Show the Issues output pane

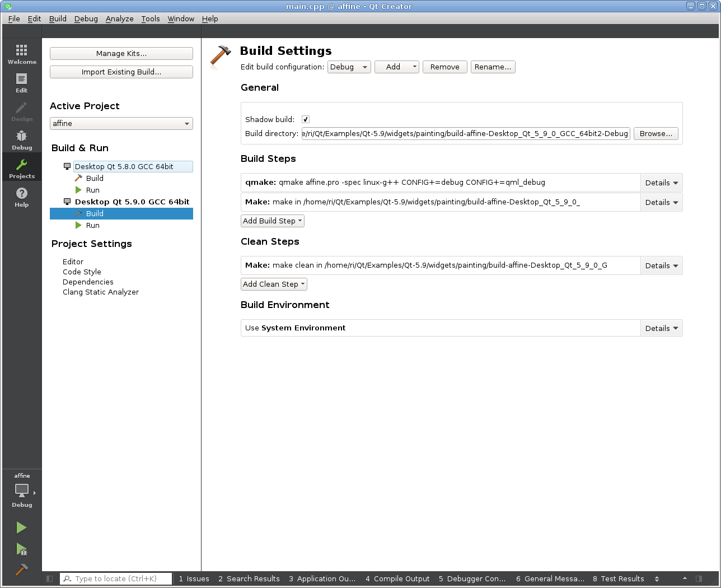tap(194, 578)
